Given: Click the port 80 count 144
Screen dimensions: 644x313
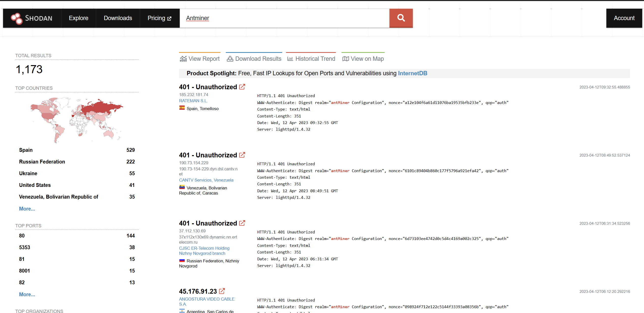Looking at the screenshot, I should [x=130, y=236].
